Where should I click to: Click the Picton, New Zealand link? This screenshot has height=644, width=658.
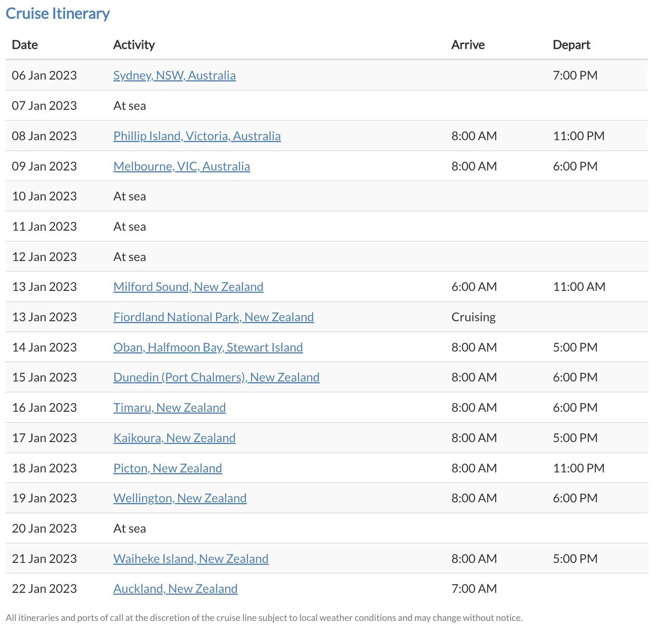click(168, 468)
